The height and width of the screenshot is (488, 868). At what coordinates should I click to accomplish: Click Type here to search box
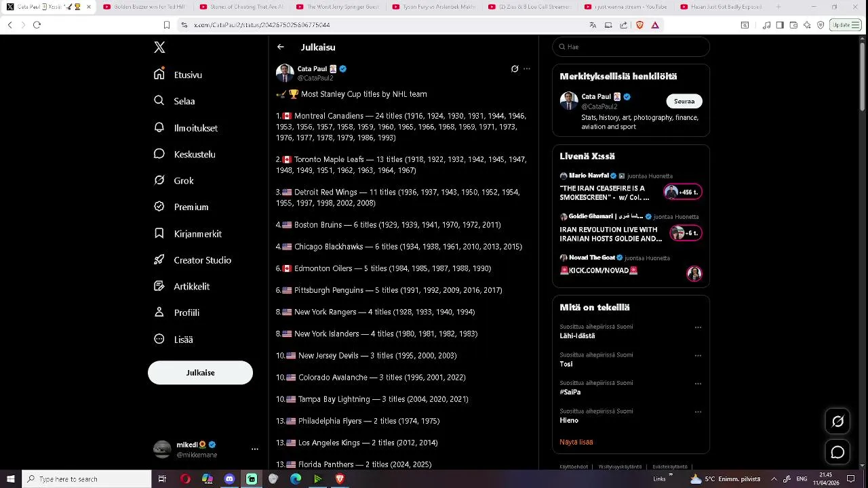pyautogui.click(x=86, y=479)
